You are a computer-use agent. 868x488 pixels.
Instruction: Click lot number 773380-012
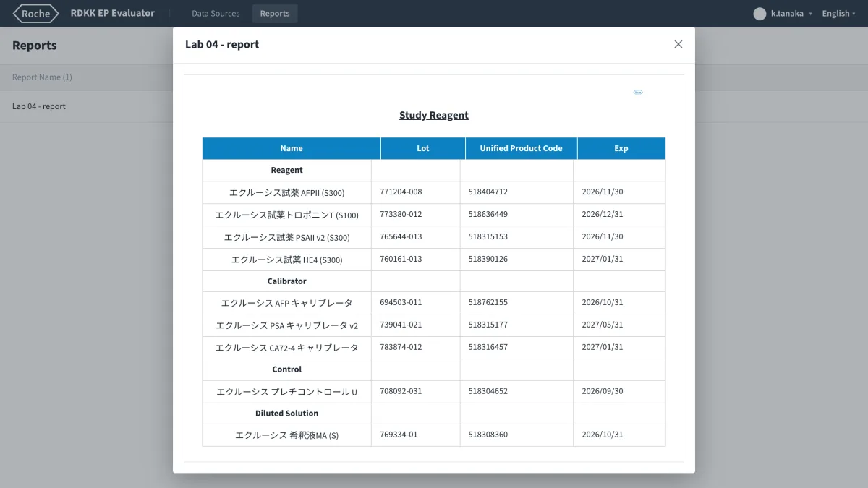(x=401, y=215)
